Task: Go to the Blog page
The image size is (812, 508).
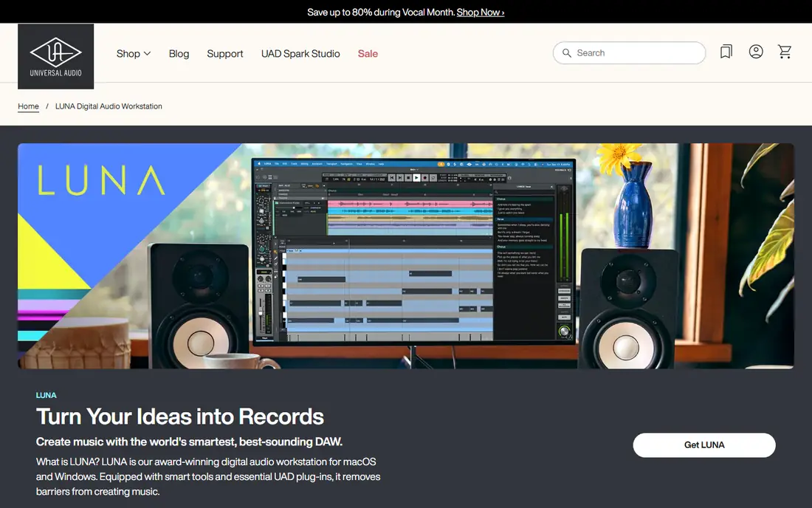Action: 179,54
